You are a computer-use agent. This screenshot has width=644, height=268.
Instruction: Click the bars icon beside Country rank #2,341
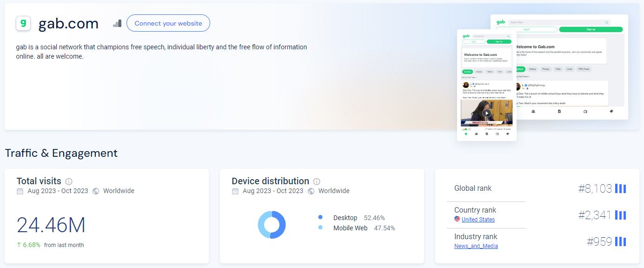pyautogui.click(x=620, y=215)
